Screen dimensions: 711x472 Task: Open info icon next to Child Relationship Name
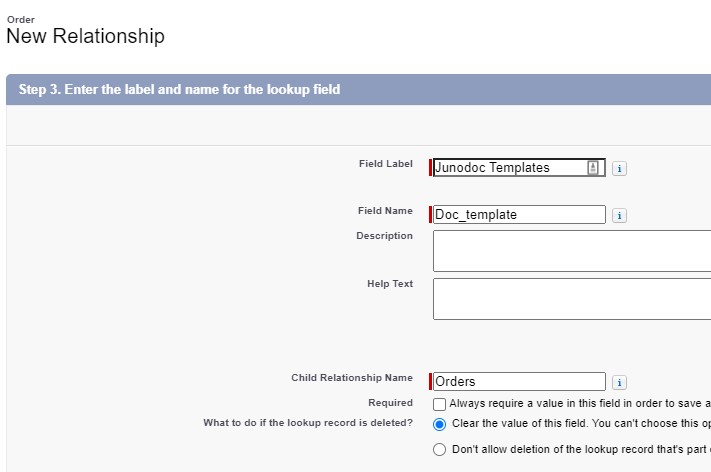tap(619, 382)
